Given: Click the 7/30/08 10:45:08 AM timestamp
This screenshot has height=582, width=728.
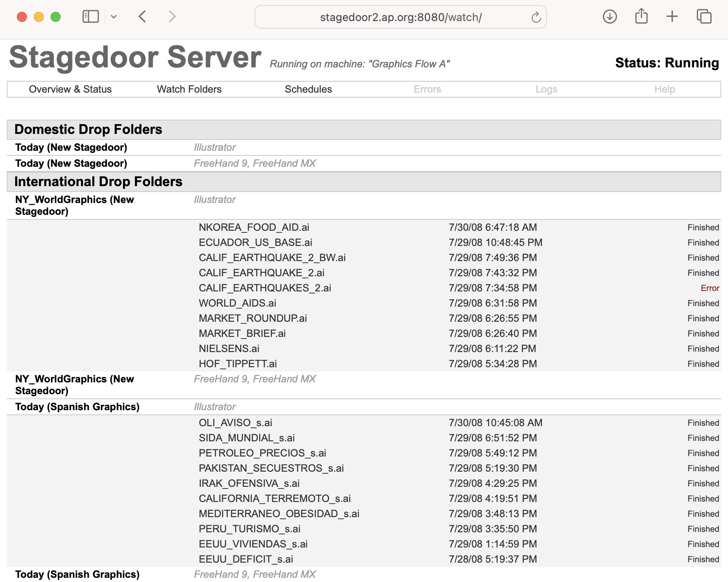Looking at the screenshot, I should [x=495, y=423].
